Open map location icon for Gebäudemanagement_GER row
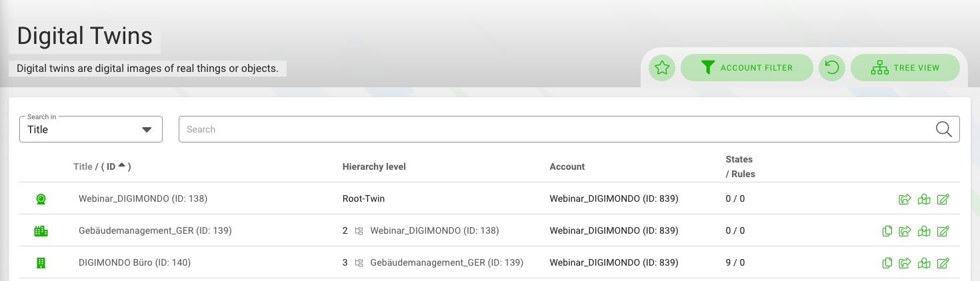This screenshot has height=281, width=980. tap(923, 231)
